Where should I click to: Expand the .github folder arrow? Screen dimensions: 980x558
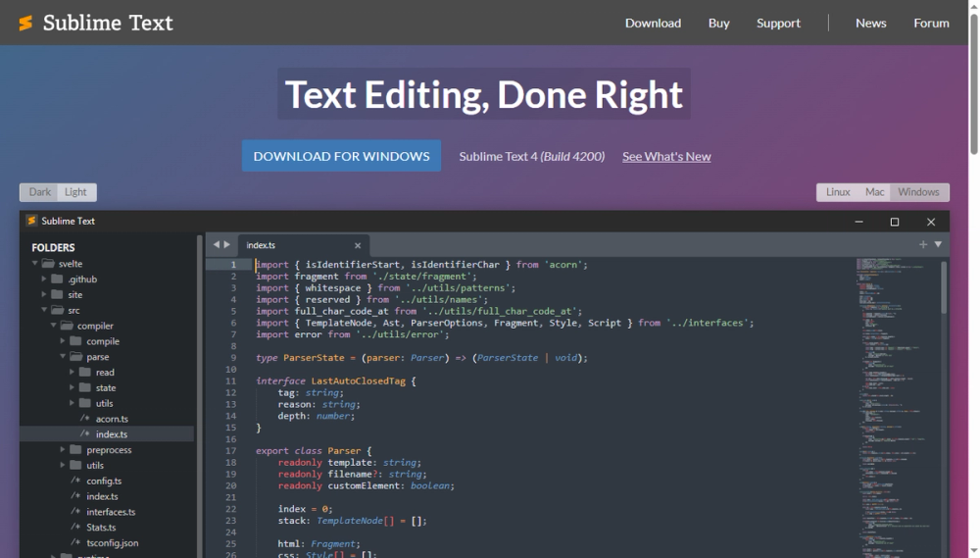point(44,279)
